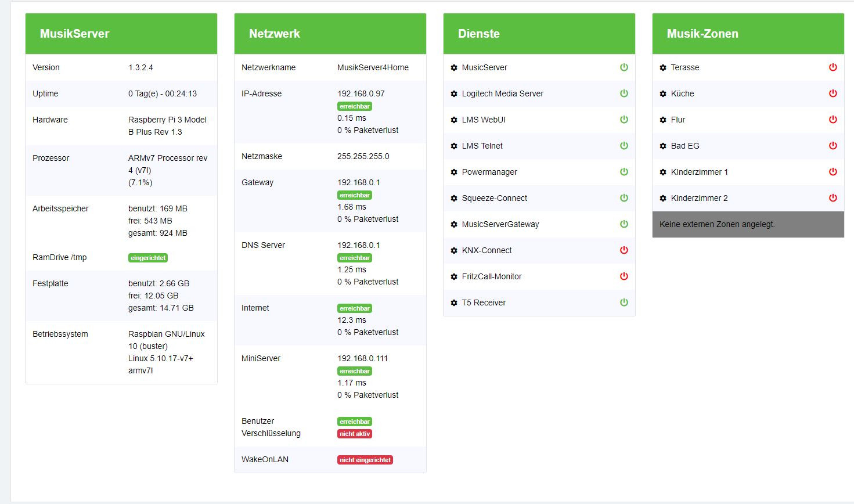Click the LMS WebUI service label

tap(484, 120)
